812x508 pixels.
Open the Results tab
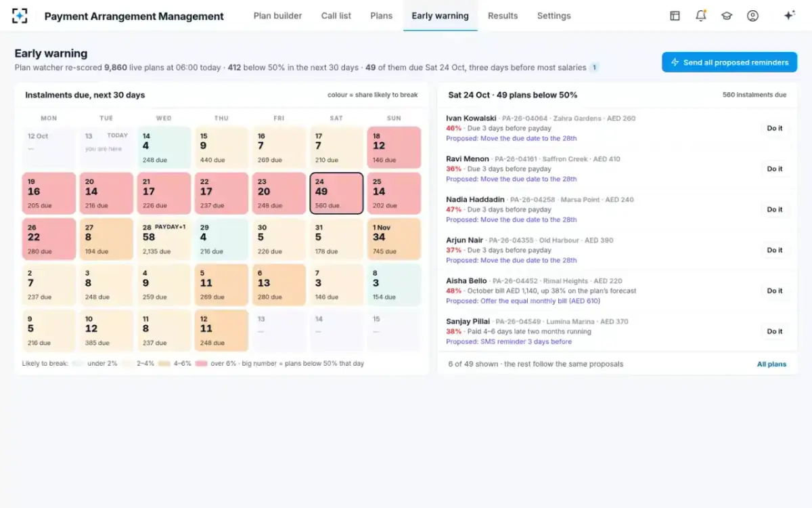coord(503,16)
